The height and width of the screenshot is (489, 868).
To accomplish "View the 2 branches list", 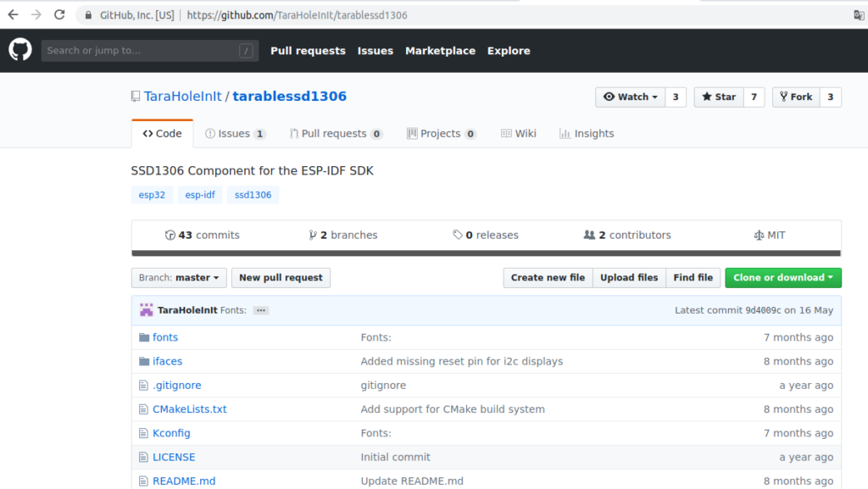I will point(343,235).
